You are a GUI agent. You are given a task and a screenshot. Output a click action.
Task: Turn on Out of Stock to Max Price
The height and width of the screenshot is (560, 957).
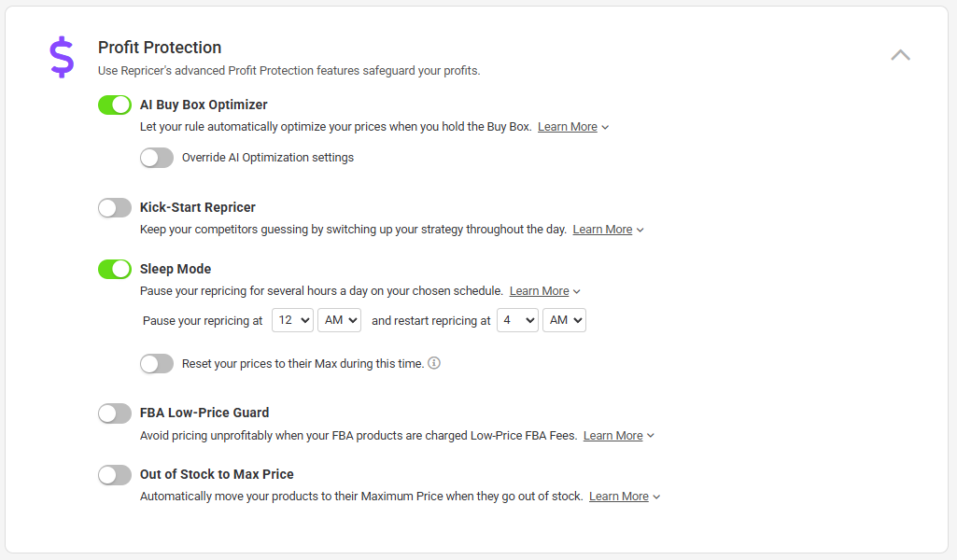click(x=115, y=474)
